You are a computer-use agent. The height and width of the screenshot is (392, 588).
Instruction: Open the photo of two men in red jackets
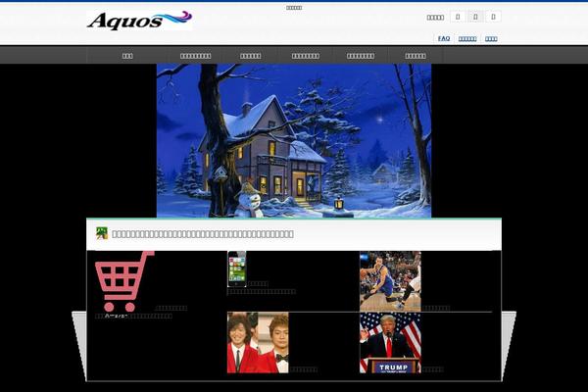point(258,342)
